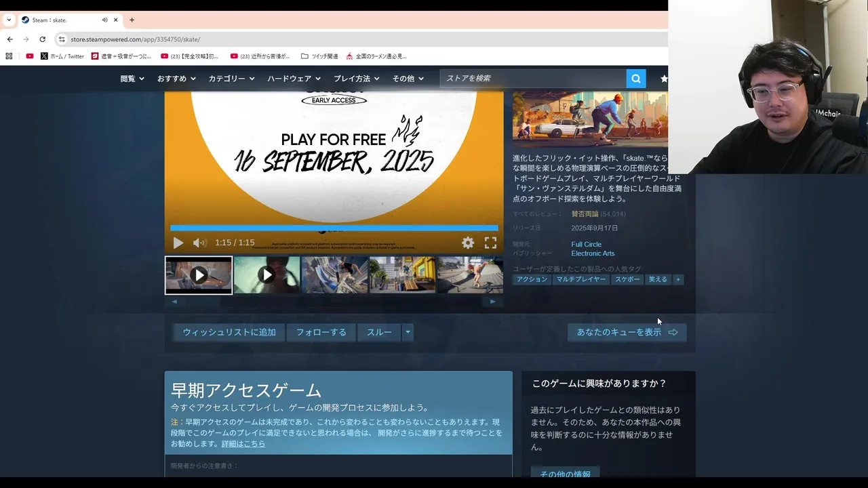This screenshot has height=488, width=868.
Task: Click ウィッシュリストに追加 button
Action: click(229, 332)
